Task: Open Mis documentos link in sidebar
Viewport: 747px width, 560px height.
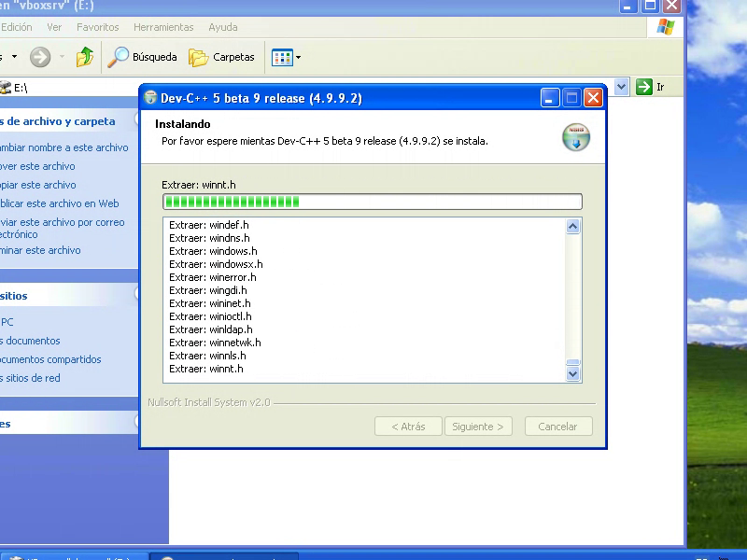Action: click(x=30, y=341)
